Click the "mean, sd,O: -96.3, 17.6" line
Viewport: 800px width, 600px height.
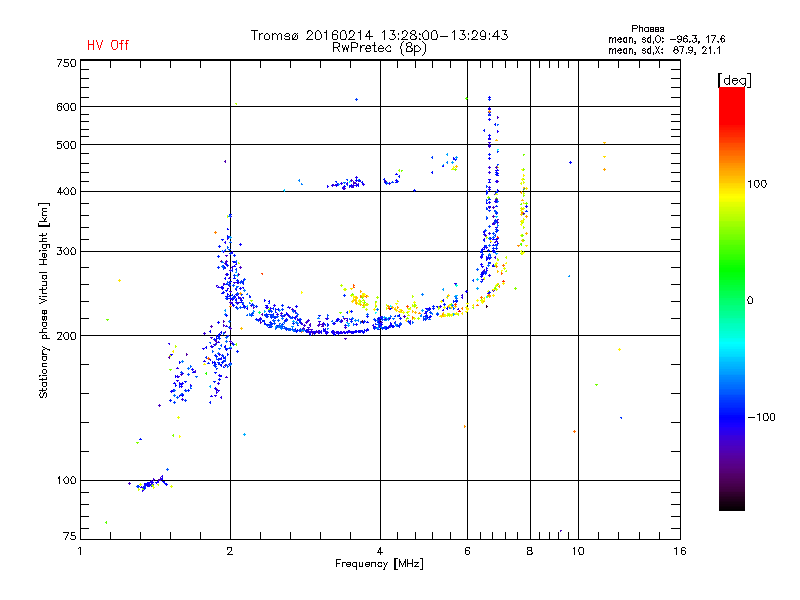[666, 39]
